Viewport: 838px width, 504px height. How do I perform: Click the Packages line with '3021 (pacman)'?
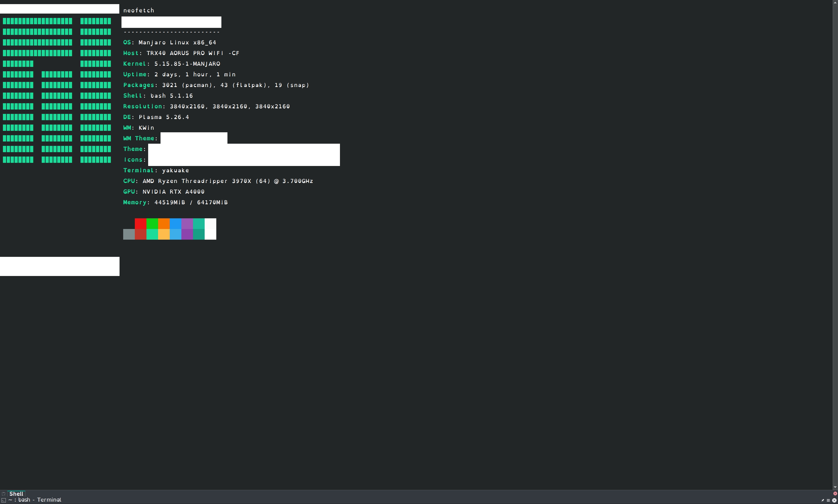216,85
